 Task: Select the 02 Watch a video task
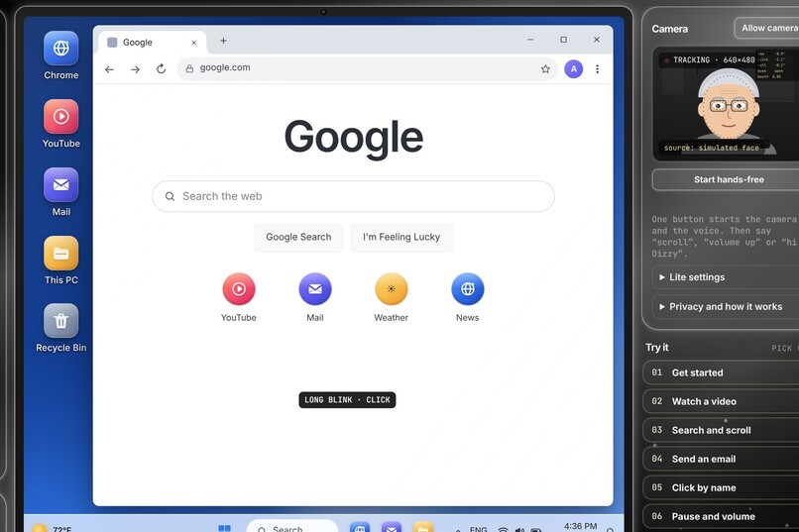click(x=721, y=401)
